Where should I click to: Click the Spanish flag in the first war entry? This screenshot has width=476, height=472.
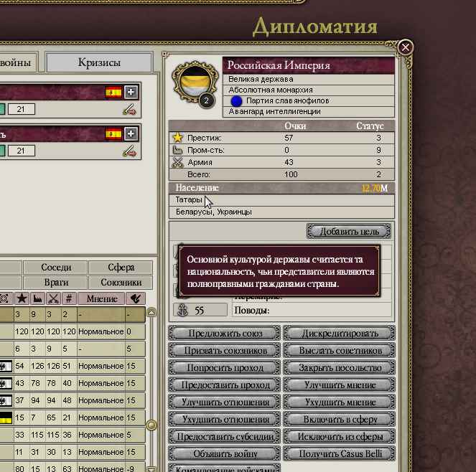[x=113, y=92]
